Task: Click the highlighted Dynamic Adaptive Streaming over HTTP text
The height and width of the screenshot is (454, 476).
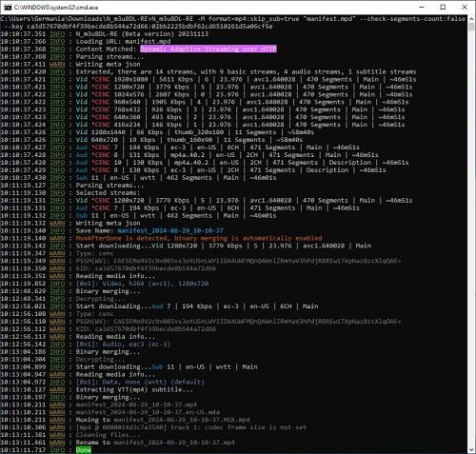Action: (208, 49)
